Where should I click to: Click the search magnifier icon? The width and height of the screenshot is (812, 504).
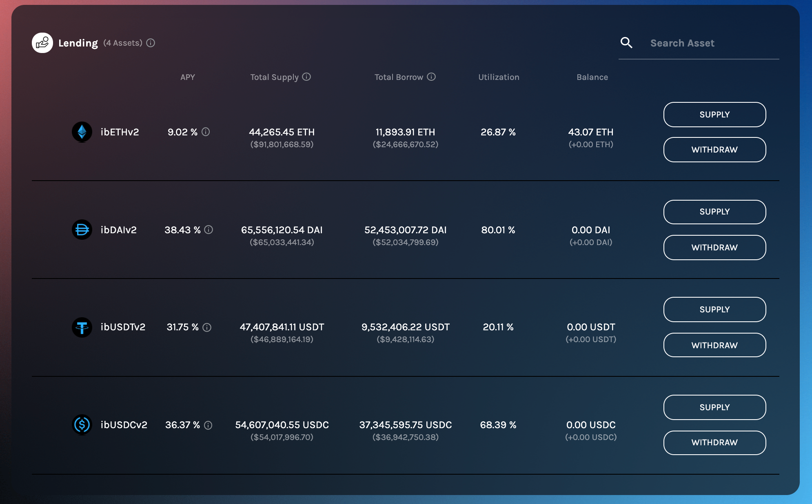626,43
